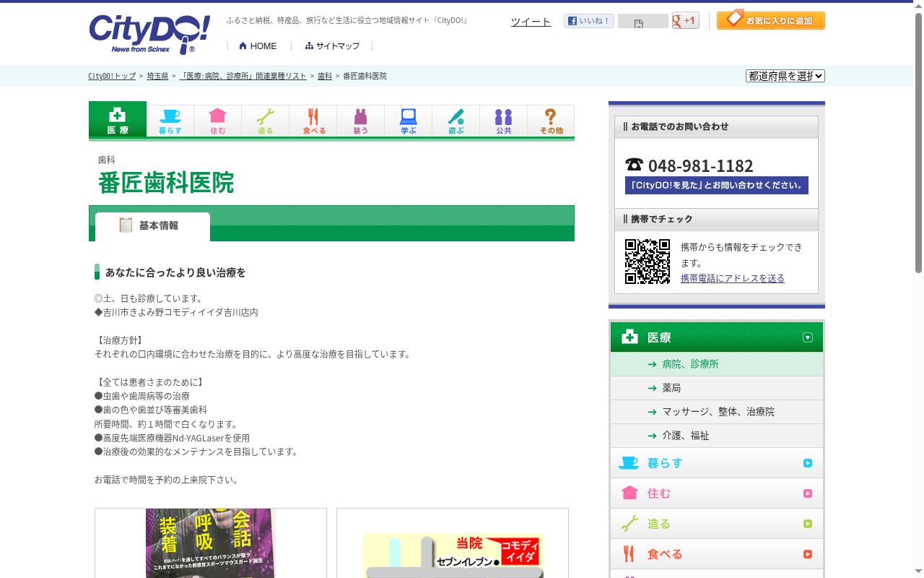Click the 番匠歯科医院 page heading
The width and height of the screenshot is (924, 578).
pos(166,183)
